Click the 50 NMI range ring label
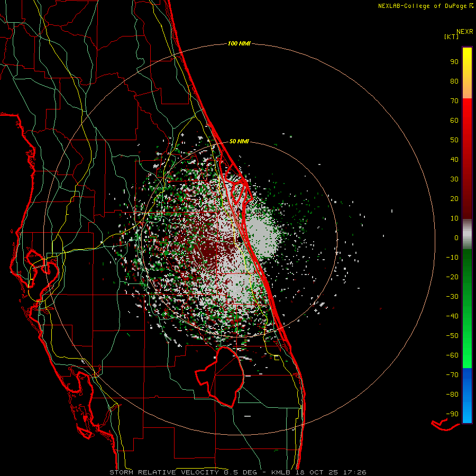The image size is (476, 476). point(239,141)
